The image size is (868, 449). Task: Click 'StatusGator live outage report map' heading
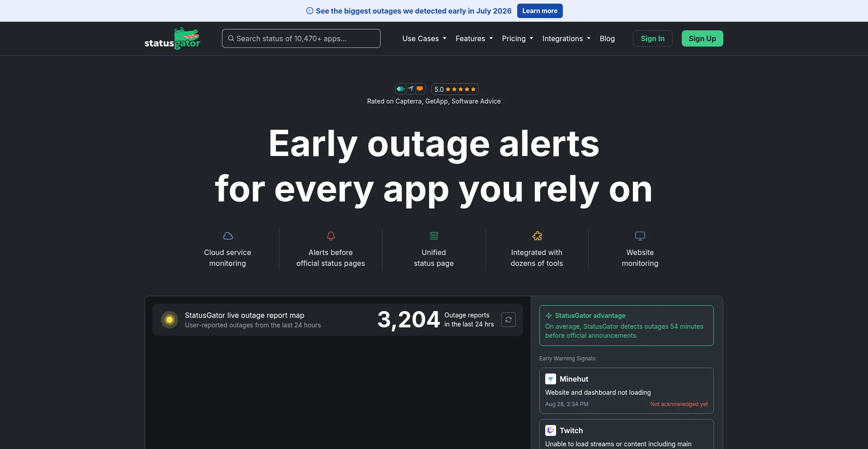coord(245,315)
